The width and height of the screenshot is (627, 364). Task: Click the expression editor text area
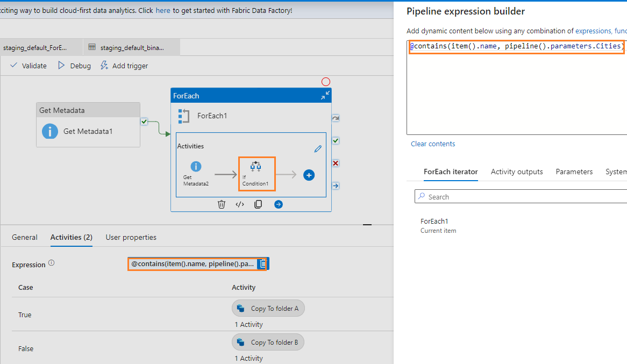tap(517, 88)
